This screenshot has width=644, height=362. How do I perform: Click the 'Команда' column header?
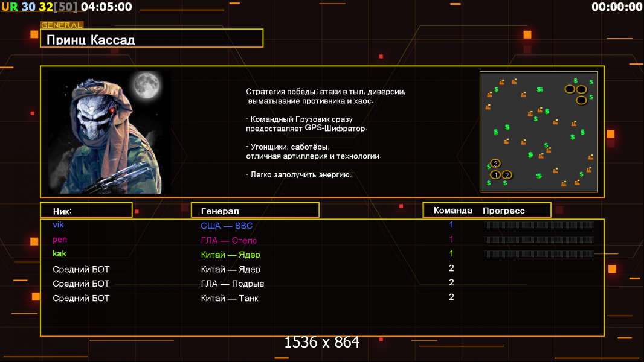point(453,211)
